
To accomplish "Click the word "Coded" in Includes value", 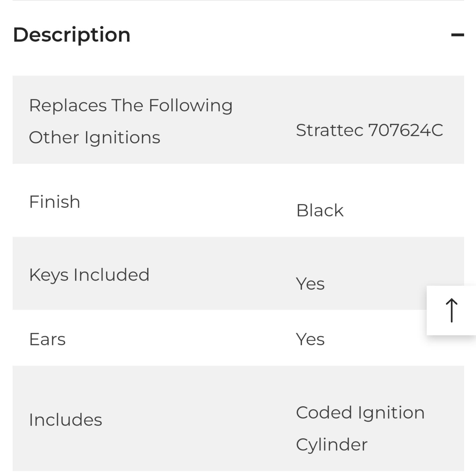I will [x=324, y=413].
